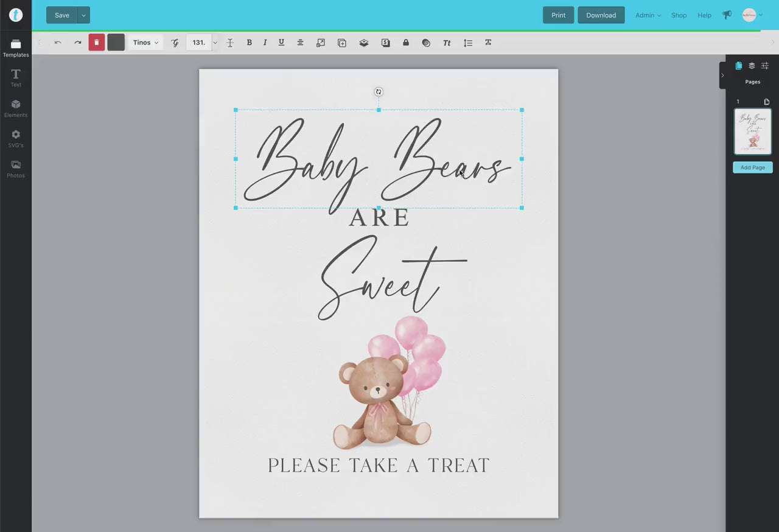Click the text height cursor icon
Screen dimensions: 779x532
point(230,43)
